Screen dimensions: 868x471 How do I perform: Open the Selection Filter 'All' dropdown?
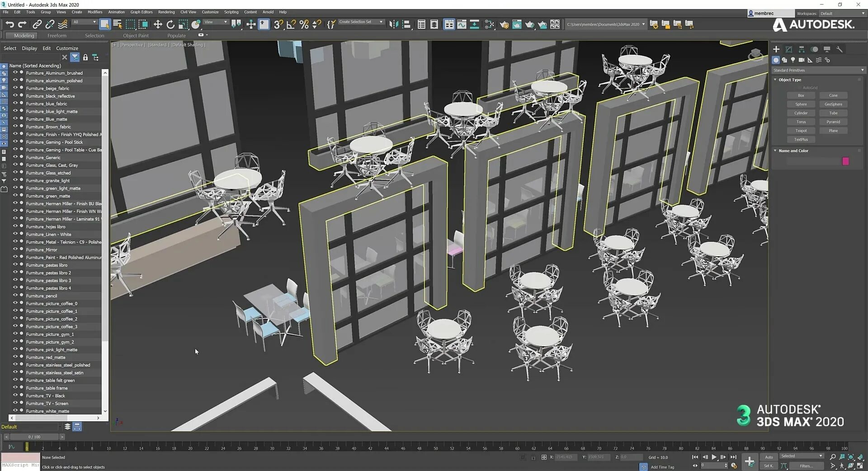pos(85,22)
